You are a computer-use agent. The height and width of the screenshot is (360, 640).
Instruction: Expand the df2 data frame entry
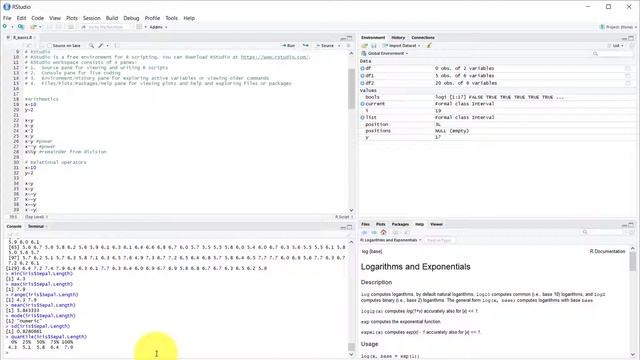362,83
